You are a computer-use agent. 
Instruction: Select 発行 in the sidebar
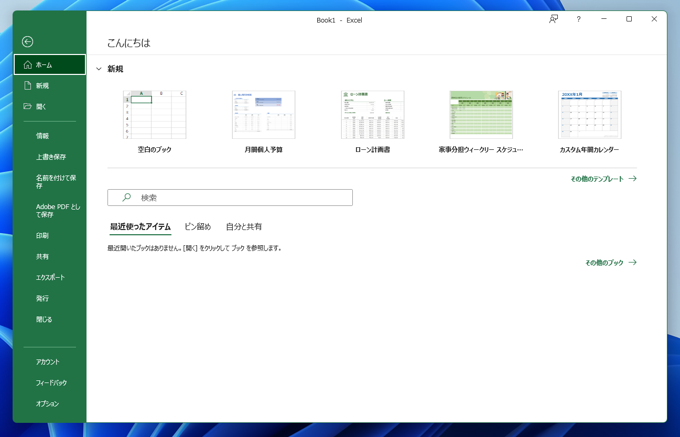[50, 298]
